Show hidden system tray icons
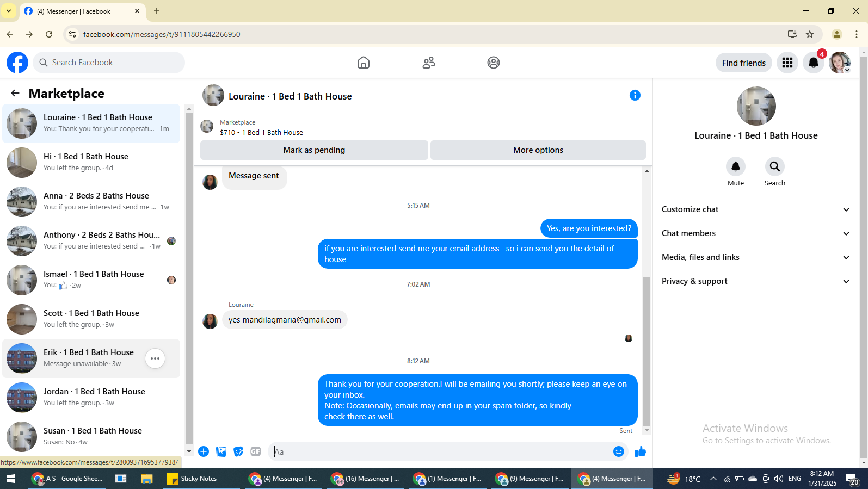Image resolution: width=868 pixels, height=489 pixels. (x=713, y=479)
